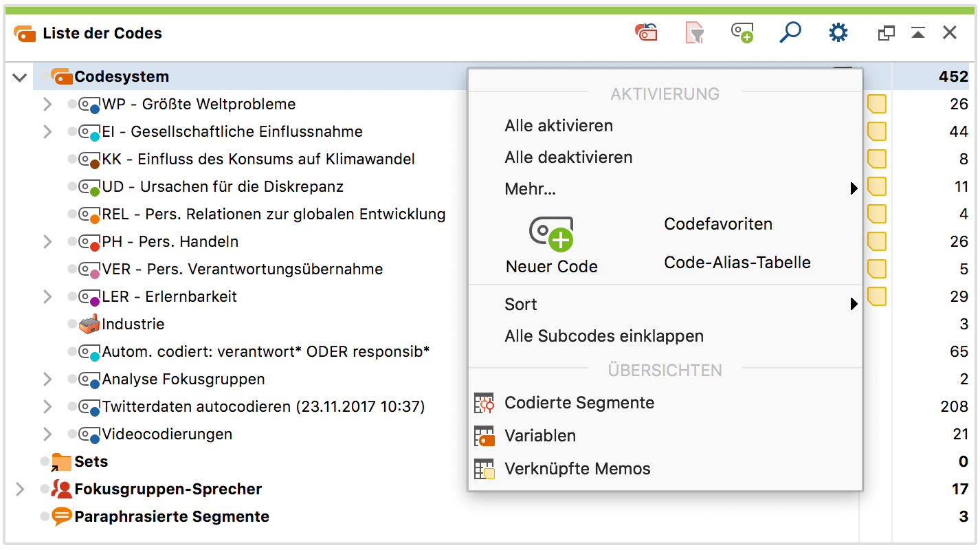Screen dimensions: 980x550
Task: Click the count 65 for Autom. codiert
Action: tap(959, 351)
